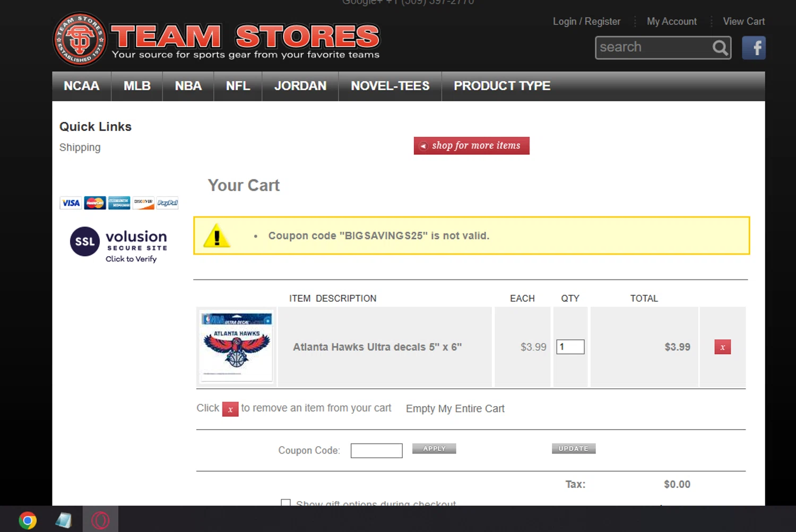Open the PRODUCT TYPE menu
796x532 pixels.
pos(502,86)
